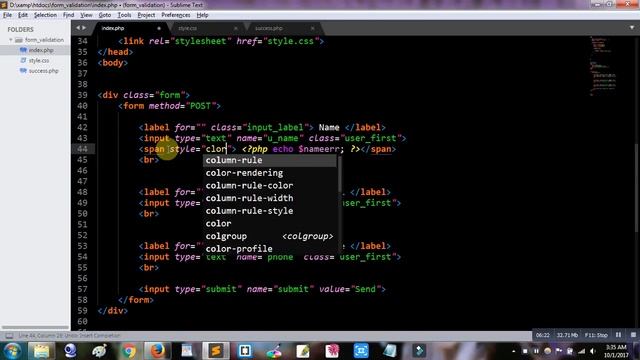The image size is (640, 360).
Task: Choose the plain color suggestion
Action: pos(270,224)
